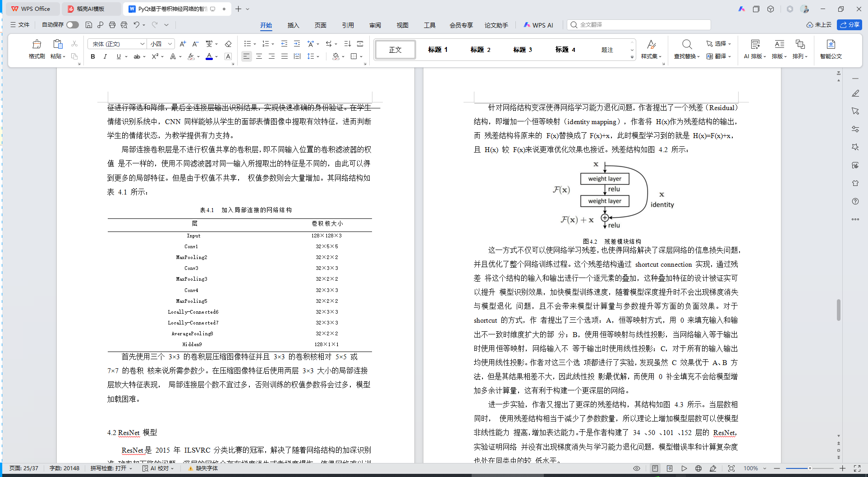Click the zoom slider in the status bar
The image size is (868, 477).
[809, 468]
